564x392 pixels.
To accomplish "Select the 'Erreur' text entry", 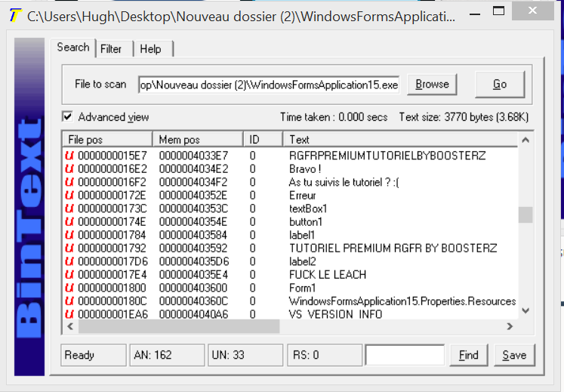I will [x=303, y=196].
